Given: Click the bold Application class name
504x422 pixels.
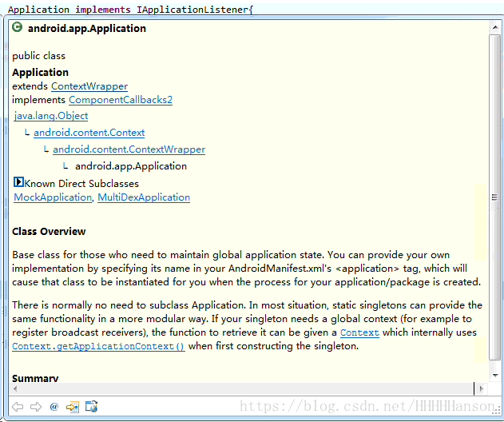Looking at the screenshot, I should (40, 73).
